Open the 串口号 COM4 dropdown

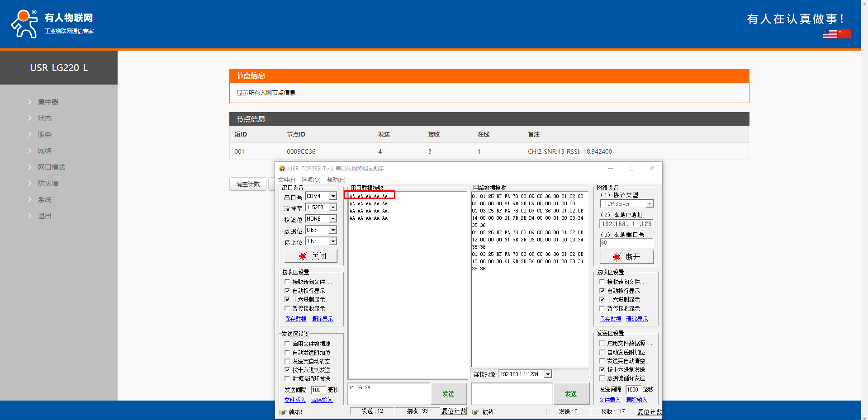(x=333, y=196)
